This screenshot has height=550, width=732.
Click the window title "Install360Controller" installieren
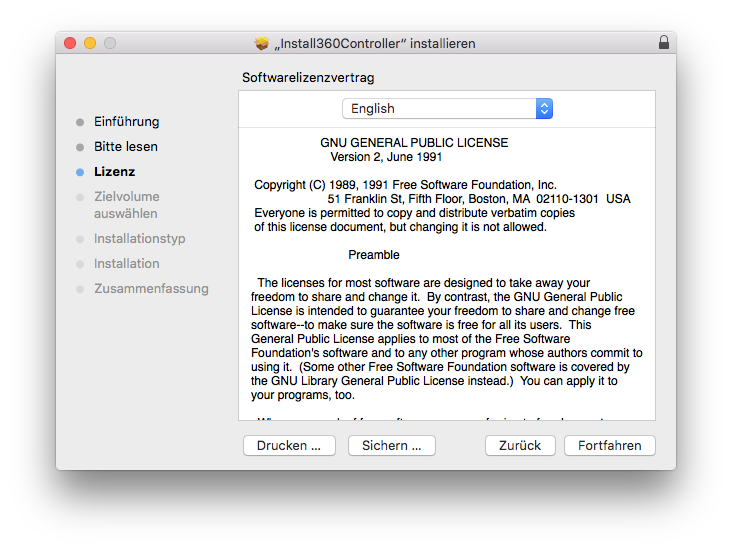pos(375,43)
